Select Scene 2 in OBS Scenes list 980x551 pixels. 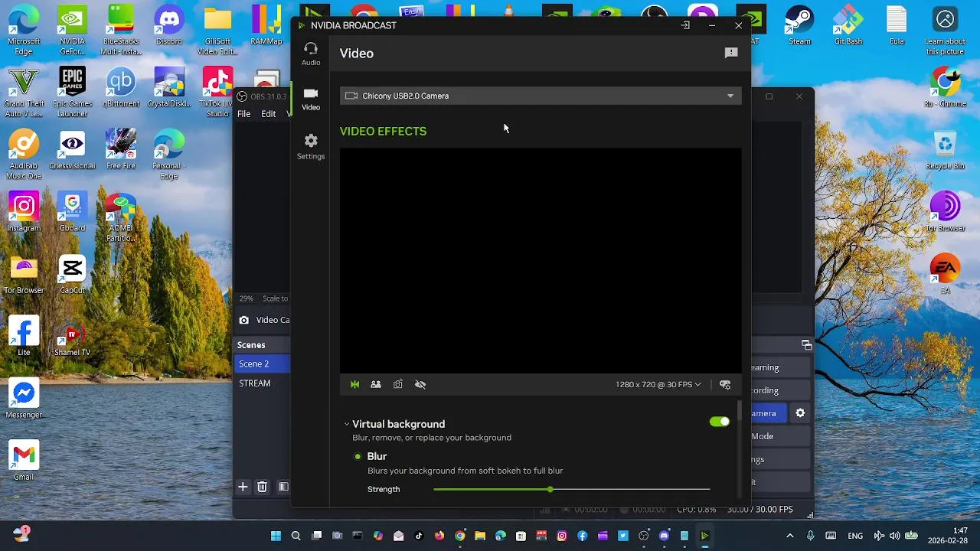[x=263, y=364]
